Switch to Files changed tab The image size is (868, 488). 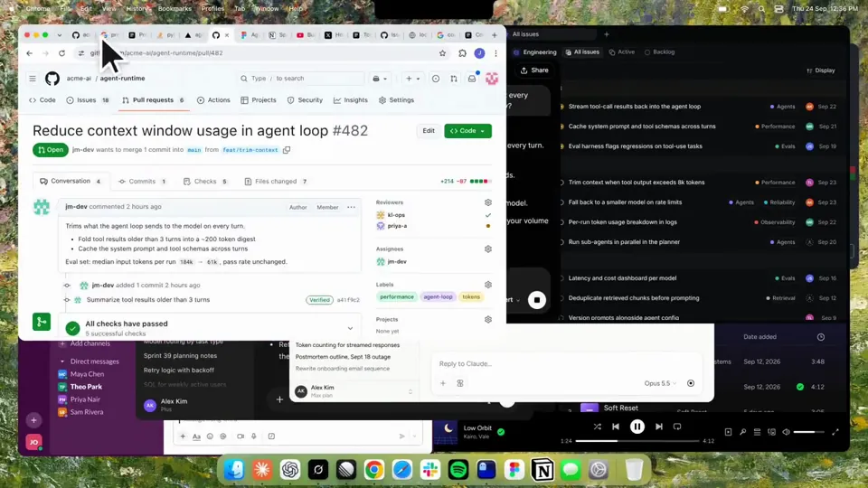pyautogui.click(x=276, y=182)
